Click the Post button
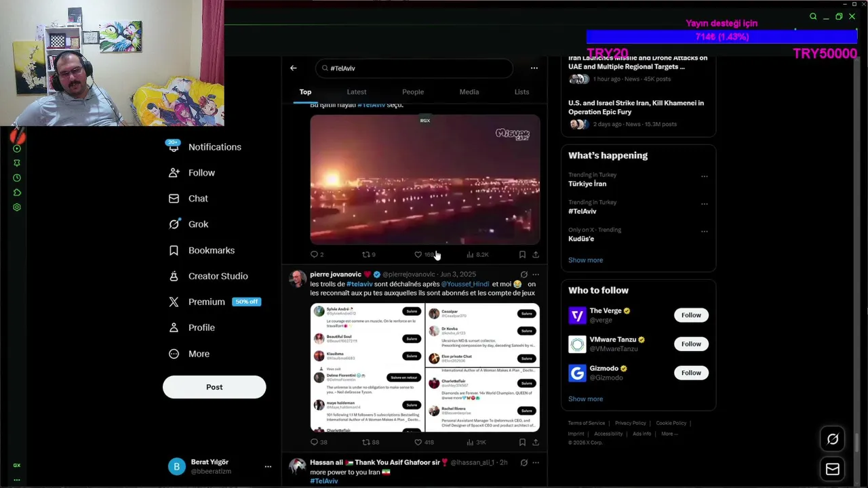This screenshot has height=488, width=868. (x=214, y=387)
